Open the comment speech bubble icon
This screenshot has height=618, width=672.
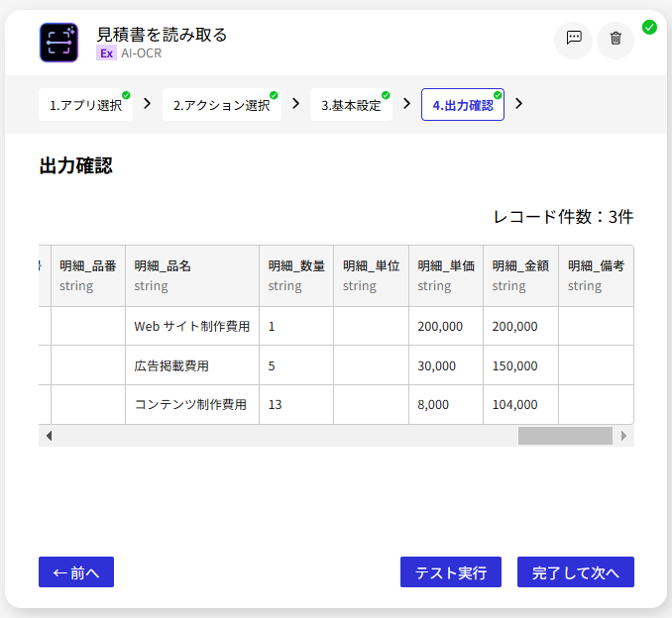point(574,39)
